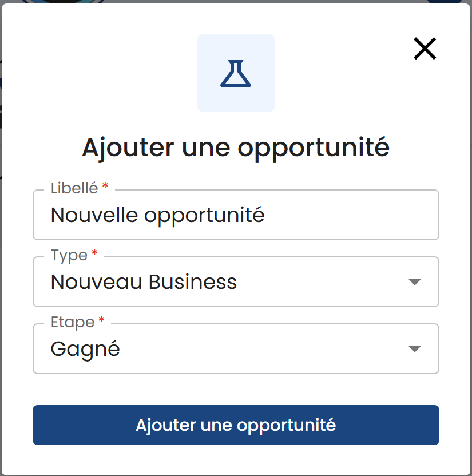
Task: Click the Libellé field label
Action: pos(74,188)
